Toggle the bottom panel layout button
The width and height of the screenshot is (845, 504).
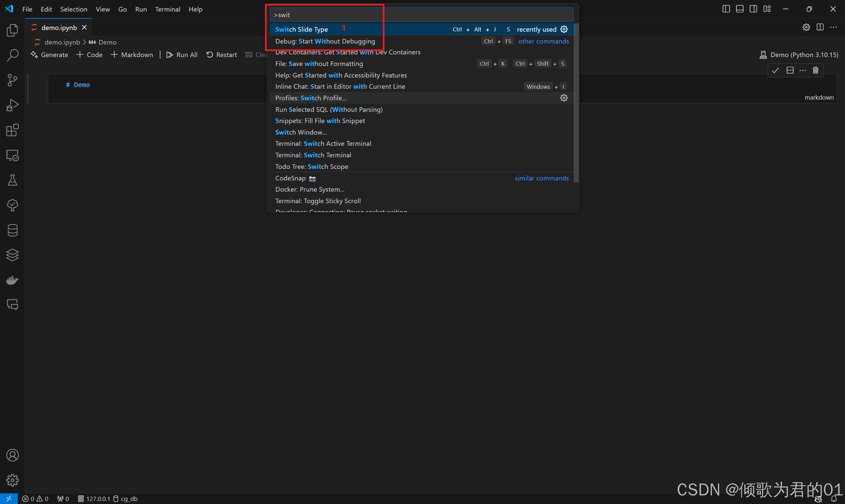[x=739, y=9]
